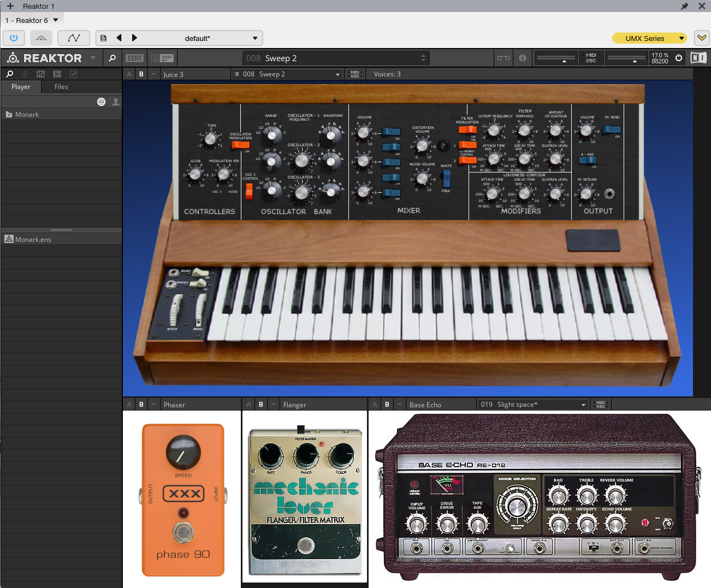Screen dimensions: 711x588
Task: Toggle the Flanger pedal footswitch
Action: click(305, 545)
